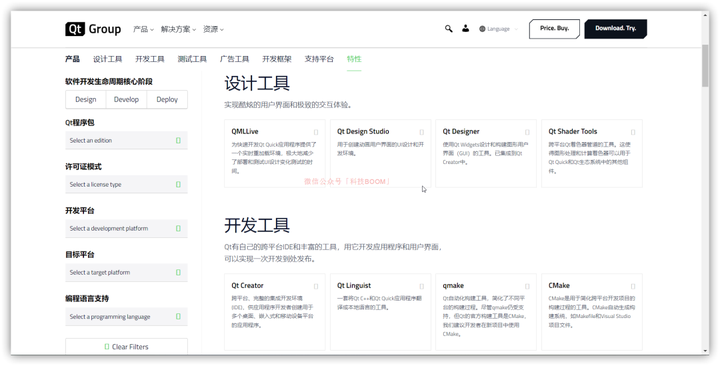Open the Qt Designer card title
The width and height of the screenshot is (720, 366).
click(x=461, y=131)
